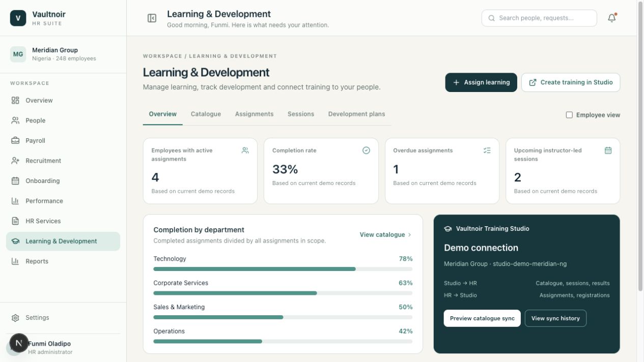The image size is (644, 362).
Task: Click the external link icon on Create training button
Action: [x=533, y=82]
